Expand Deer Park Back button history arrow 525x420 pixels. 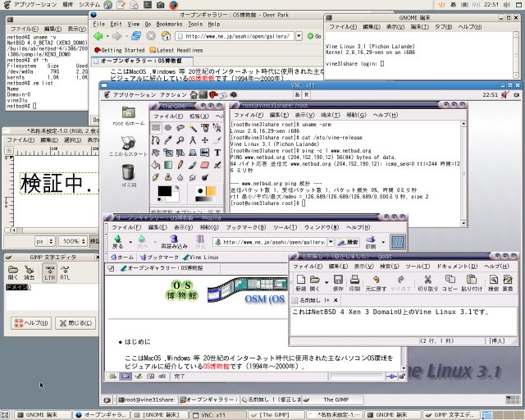tap(107, 36)
